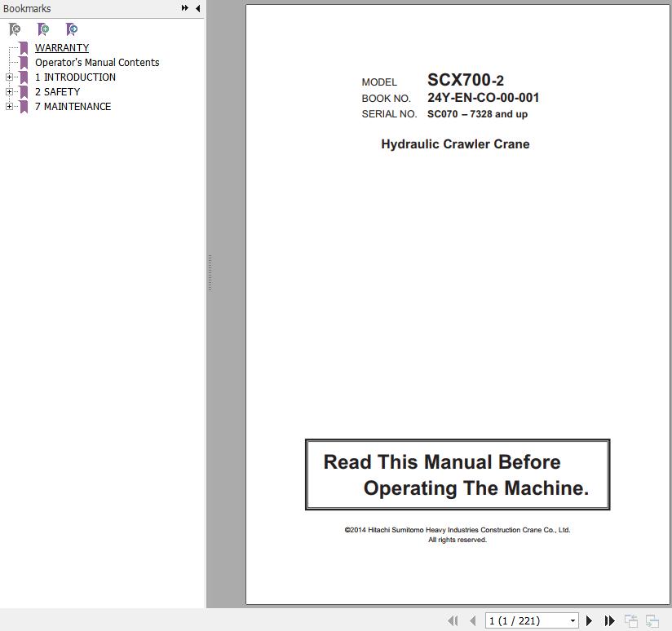Click the next view icon
The height and width of the screenshot is (631, 672).
(x=652, y=620)
